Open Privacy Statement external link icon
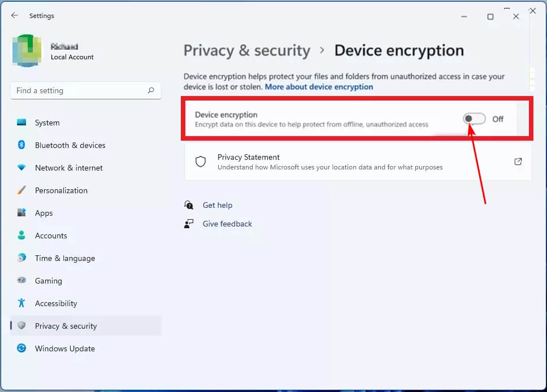547x392 pixels. [x=518, y=162]
